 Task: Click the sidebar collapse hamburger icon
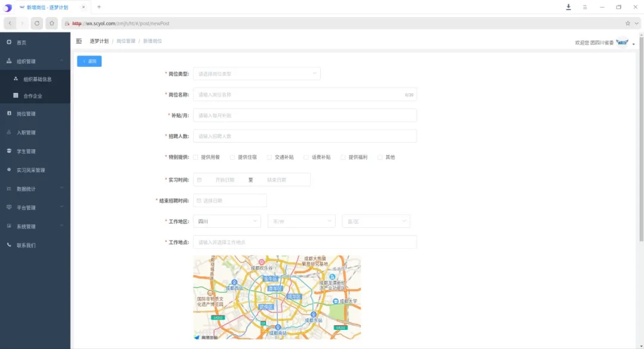79,41
